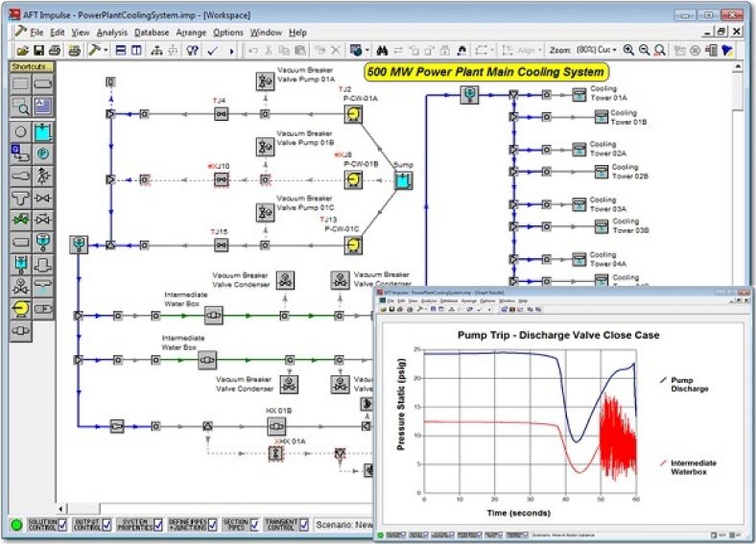Click the binoculars find icon
The height and width of the screenshot is (544, 756).
tap(382, 50)
